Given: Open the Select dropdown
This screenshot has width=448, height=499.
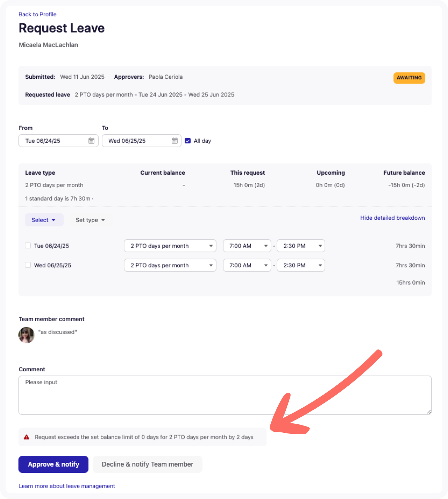Looking at the screenshot, I should pos(44,220).
